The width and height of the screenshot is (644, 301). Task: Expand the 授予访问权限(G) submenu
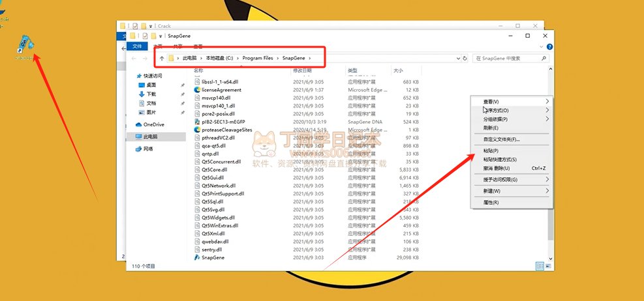pyautogui.click(x=500, y=179)
